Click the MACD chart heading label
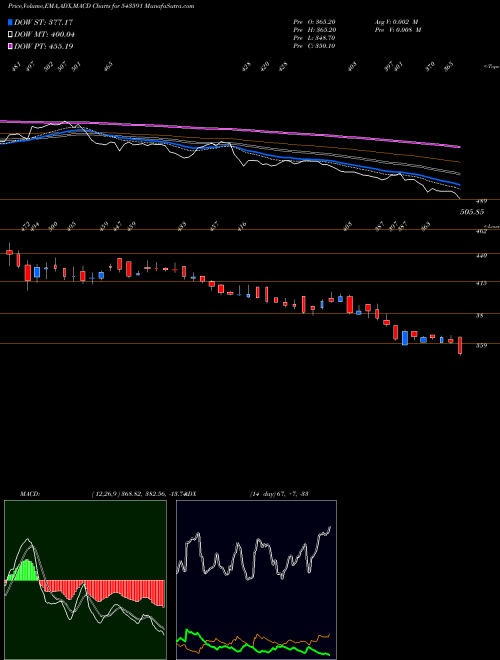This screenshot has height=660, width=500. 30,494
